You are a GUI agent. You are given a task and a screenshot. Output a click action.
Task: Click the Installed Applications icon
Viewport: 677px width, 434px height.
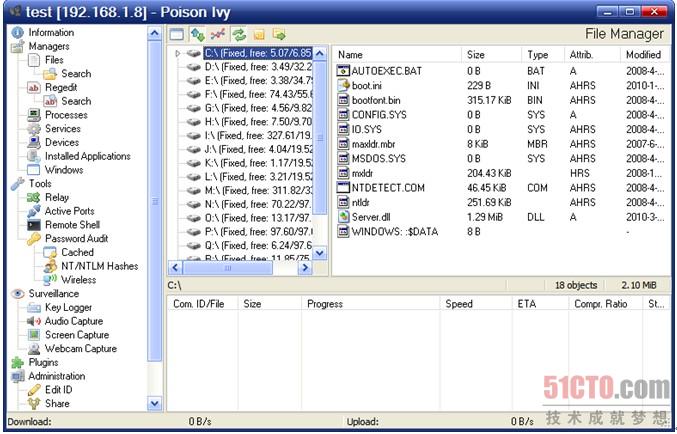pyautogui.click(x=34, y=156)
